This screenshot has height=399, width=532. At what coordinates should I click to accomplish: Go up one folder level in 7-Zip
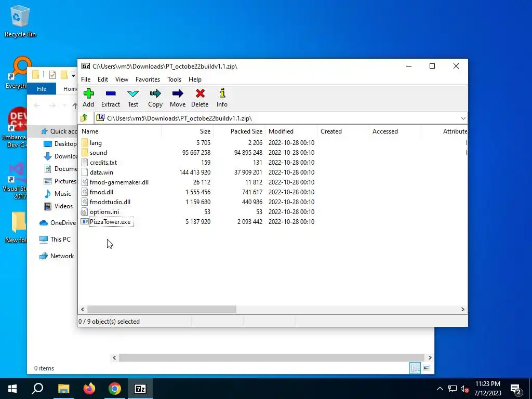pos(84,118)
